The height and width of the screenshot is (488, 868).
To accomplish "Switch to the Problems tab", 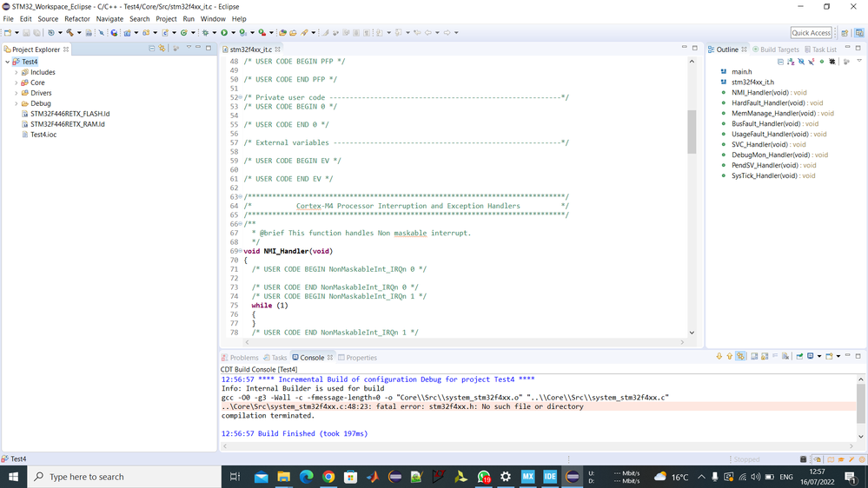I will click(x=240, y=358).
